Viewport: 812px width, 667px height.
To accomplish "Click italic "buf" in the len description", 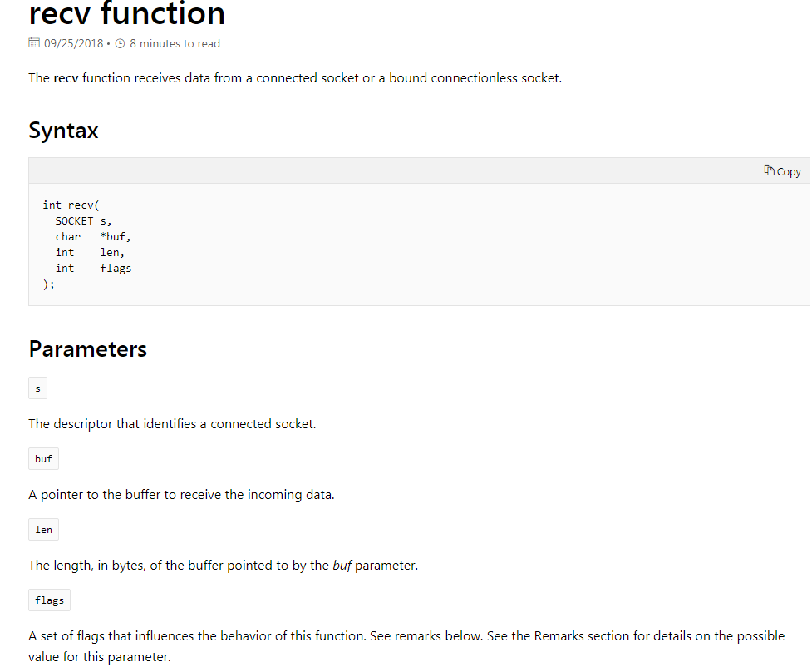I will pos(342,566).
